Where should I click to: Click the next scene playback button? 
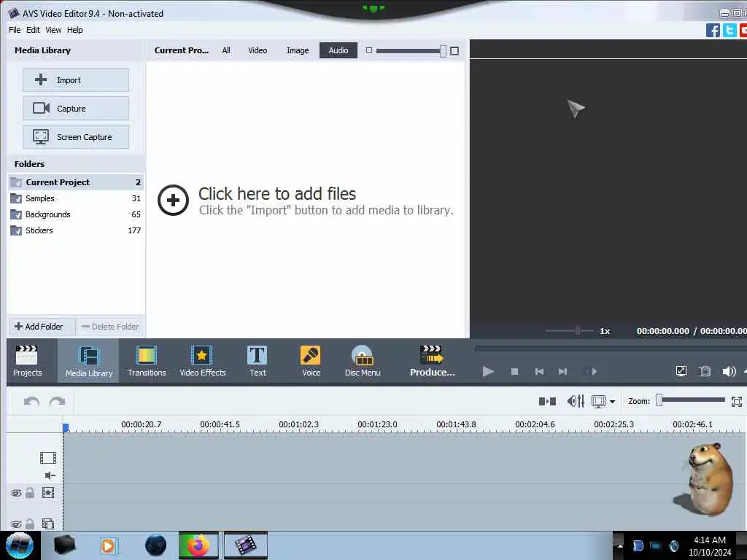(x=590, y=371)
